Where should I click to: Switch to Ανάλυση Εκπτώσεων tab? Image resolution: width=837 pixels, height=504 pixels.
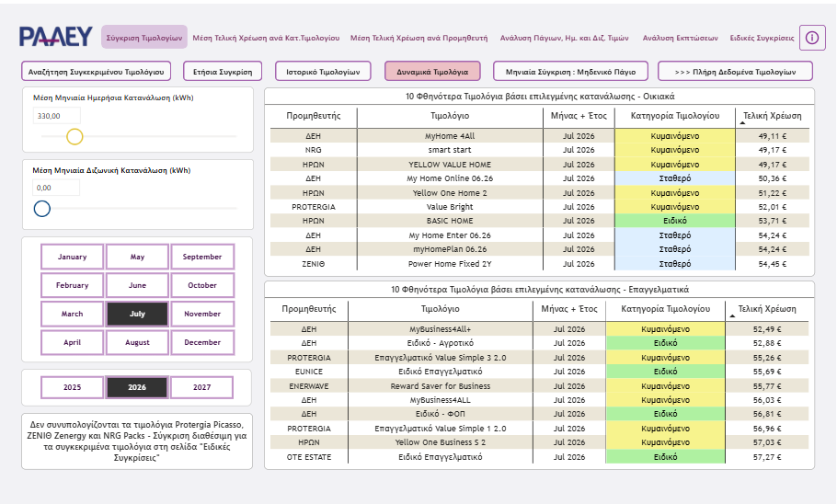pos(680,38)
